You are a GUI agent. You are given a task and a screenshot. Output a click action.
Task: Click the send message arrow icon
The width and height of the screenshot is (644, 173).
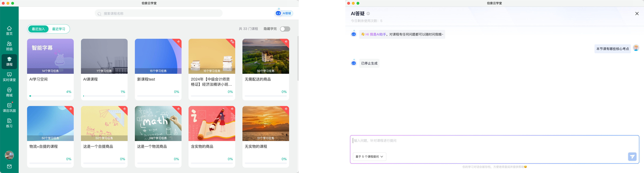point(632,157)
